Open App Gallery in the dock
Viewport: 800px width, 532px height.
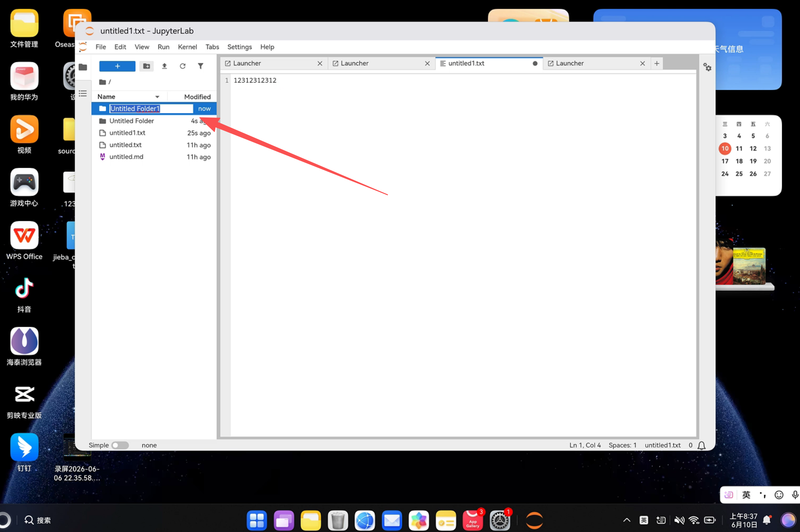coord(473,520)
